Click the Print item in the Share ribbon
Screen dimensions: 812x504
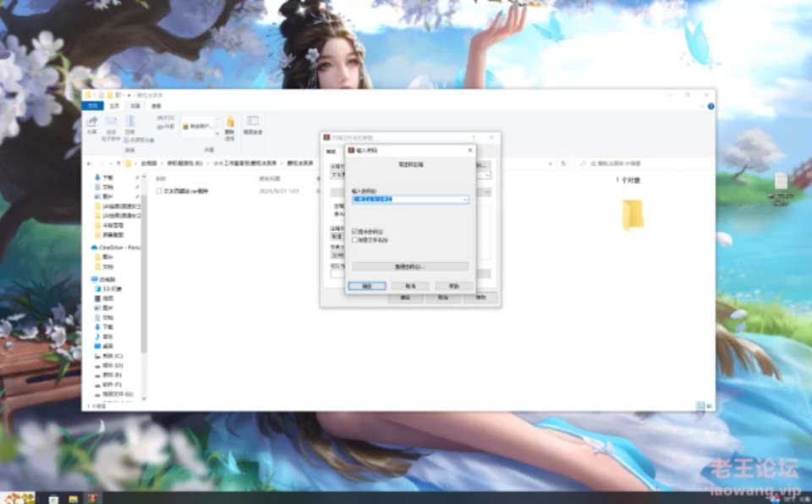(x=166, y=118)
